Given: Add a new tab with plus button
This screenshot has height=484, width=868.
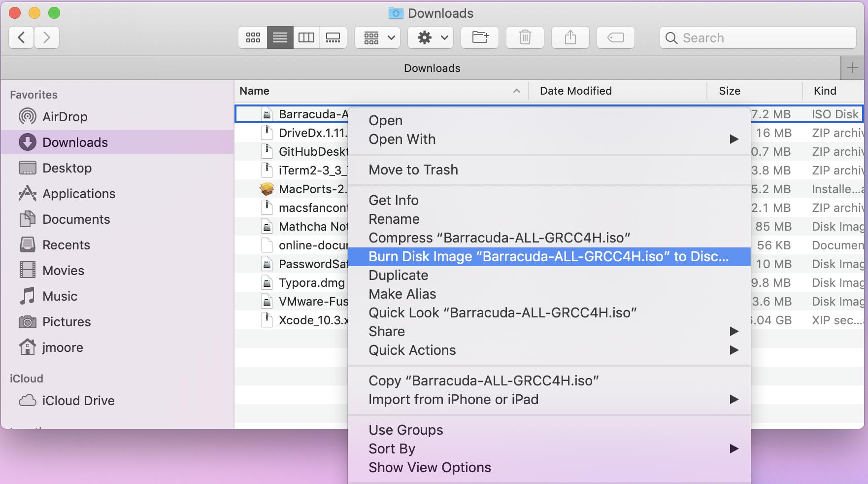Looking at the screenshot, I should coord(853,68).
